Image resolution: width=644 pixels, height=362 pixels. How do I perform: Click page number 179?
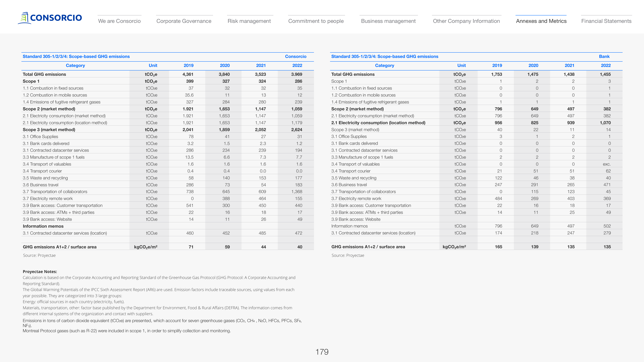click(x=322, y=352)
